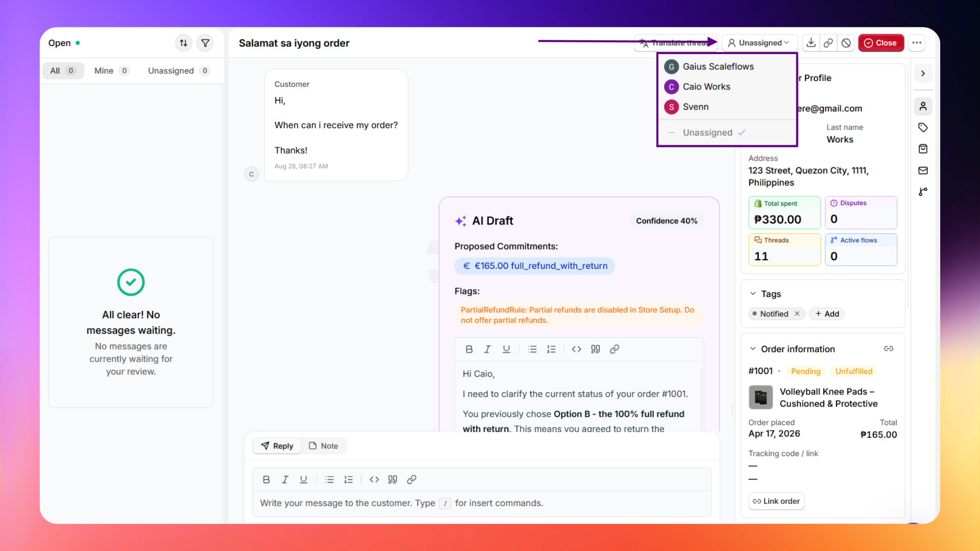Image resolution: width=980 pixels, height=551 pixels.
Task: Open the Unassigned assignee dropdown
Action: (x=759, y=43)
